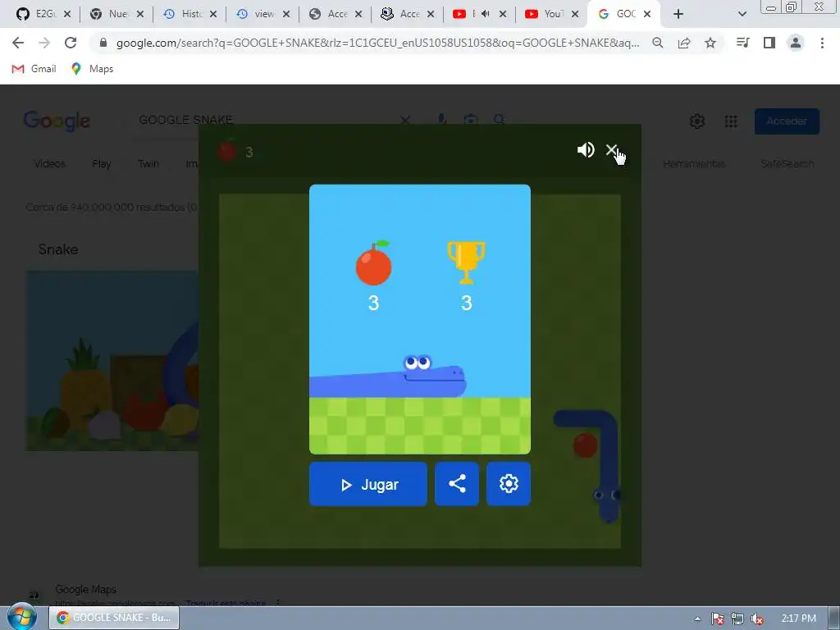840x630 pixels.
Task: Search by image with the camera icon
Action: tap(470, 120)
